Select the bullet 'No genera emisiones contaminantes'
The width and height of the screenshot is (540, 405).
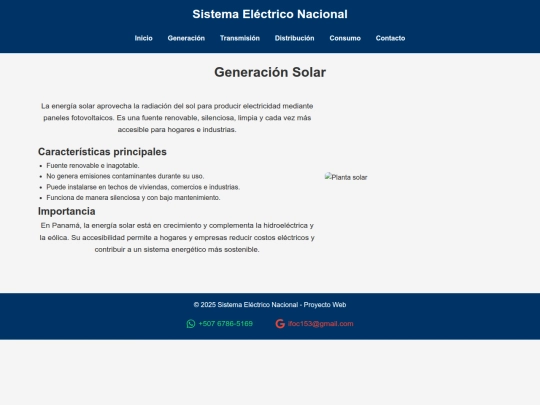click(125, 176)
